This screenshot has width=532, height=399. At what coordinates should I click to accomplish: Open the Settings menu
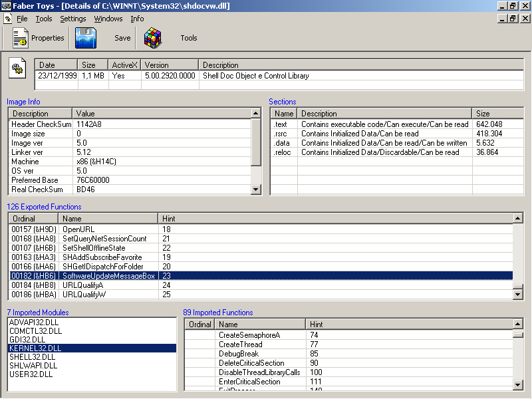(73, 19)
